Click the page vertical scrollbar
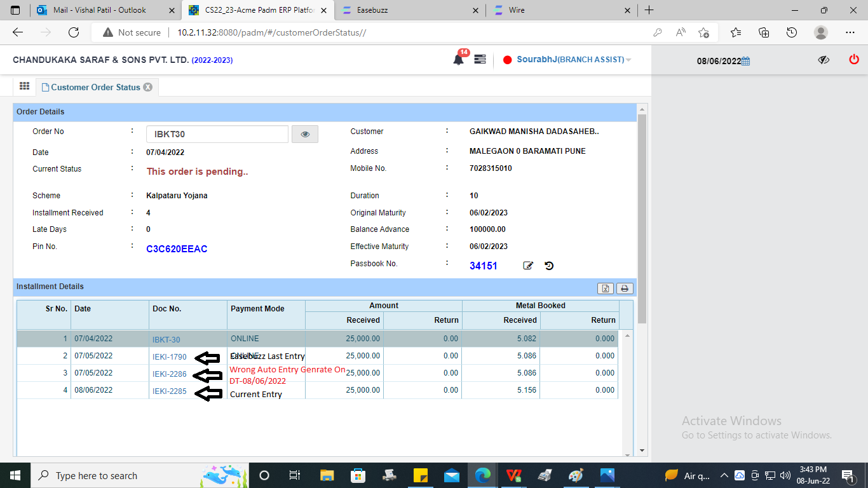Image resolution: width=868 pixels, height=488 pixels. 642,218
